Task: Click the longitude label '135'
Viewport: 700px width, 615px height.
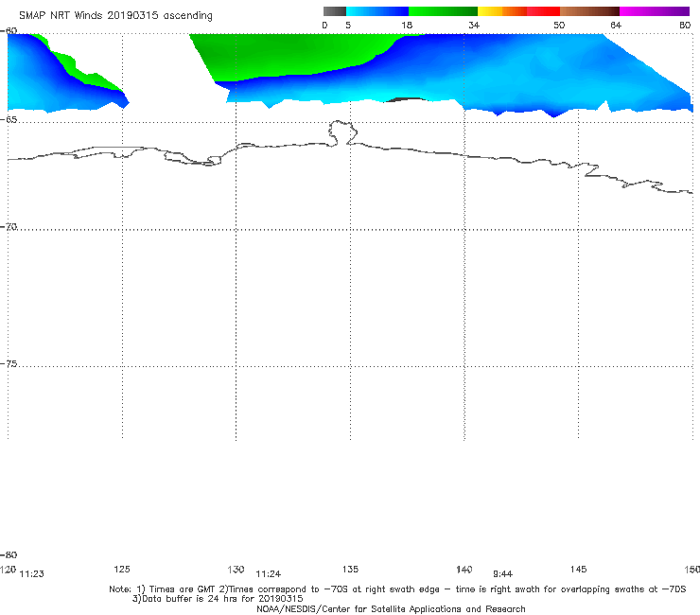Action: coord(350,569)
